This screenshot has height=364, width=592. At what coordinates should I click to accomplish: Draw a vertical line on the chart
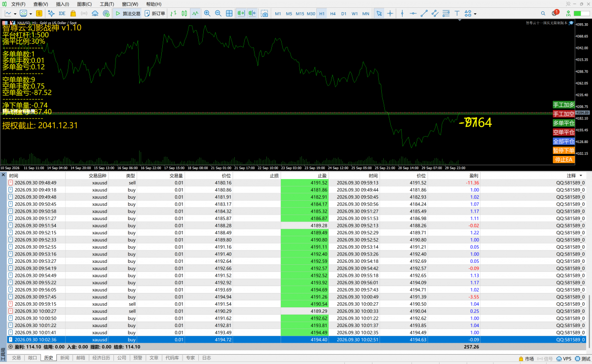pos(402,13)
